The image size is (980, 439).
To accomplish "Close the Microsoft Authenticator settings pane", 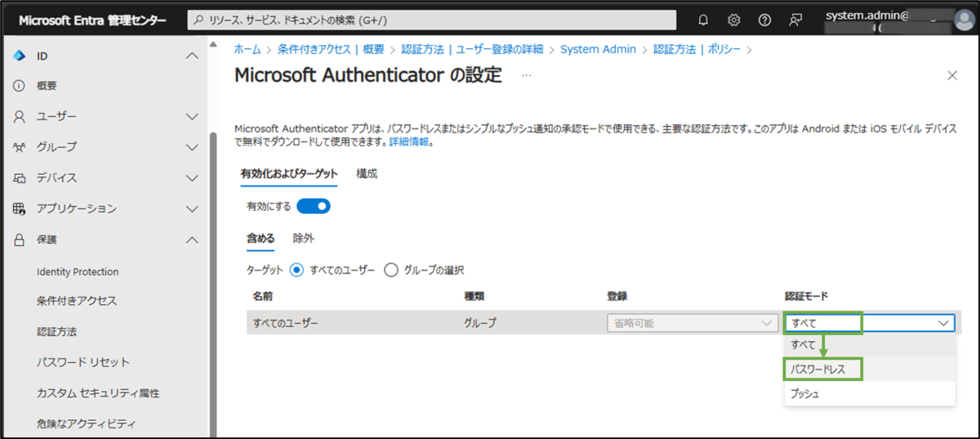I will click(951, 75).
